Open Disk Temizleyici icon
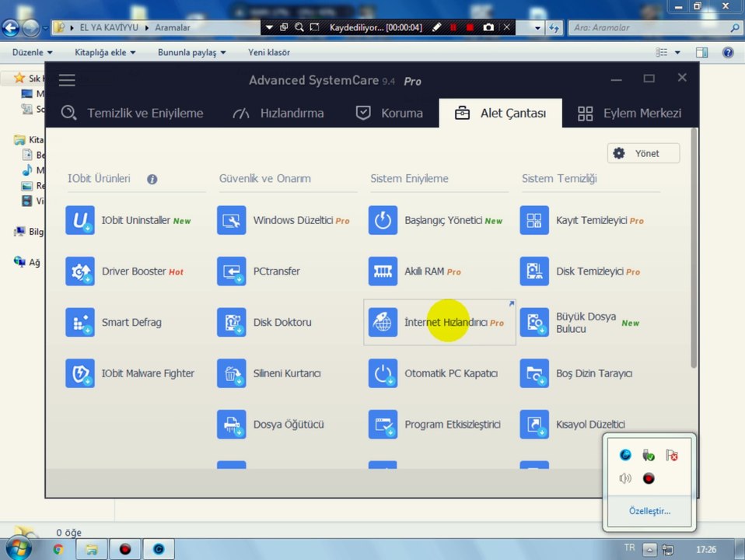 coord(534,271)
